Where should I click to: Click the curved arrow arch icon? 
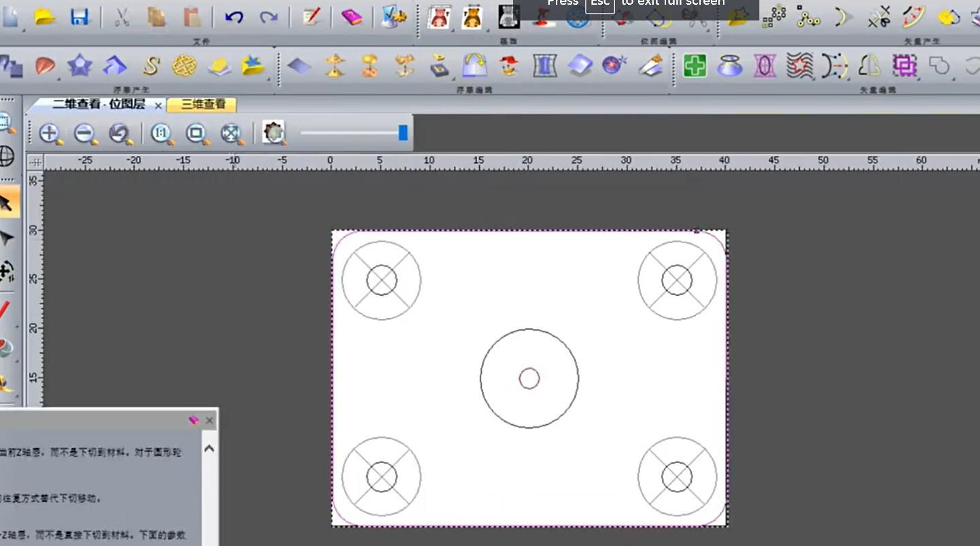point(474,66)
